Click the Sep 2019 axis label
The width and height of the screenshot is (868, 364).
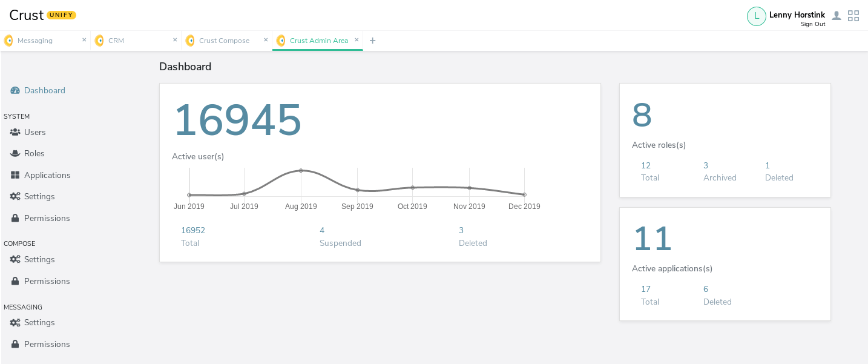pos(357,207)
